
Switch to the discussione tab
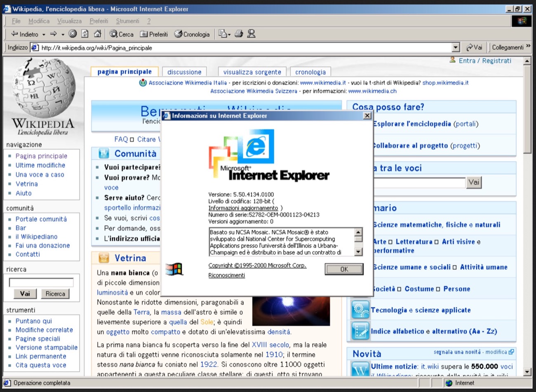click(184, 72)
